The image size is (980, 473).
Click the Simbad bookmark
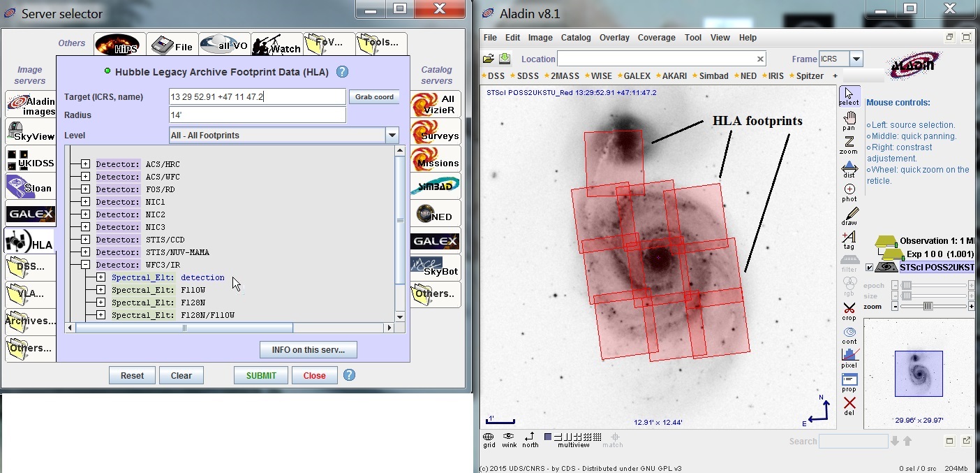[x=709, y=75]
